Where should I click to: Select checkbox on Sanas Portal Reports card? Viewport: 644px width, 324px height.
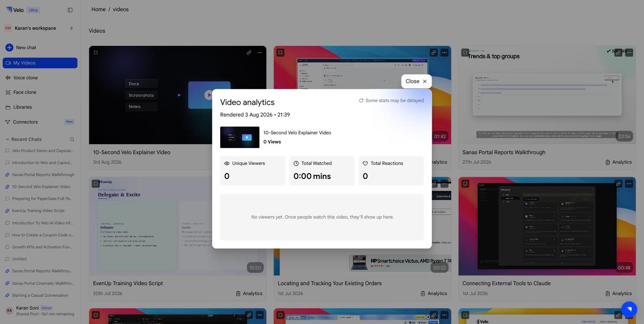(465, 52)
